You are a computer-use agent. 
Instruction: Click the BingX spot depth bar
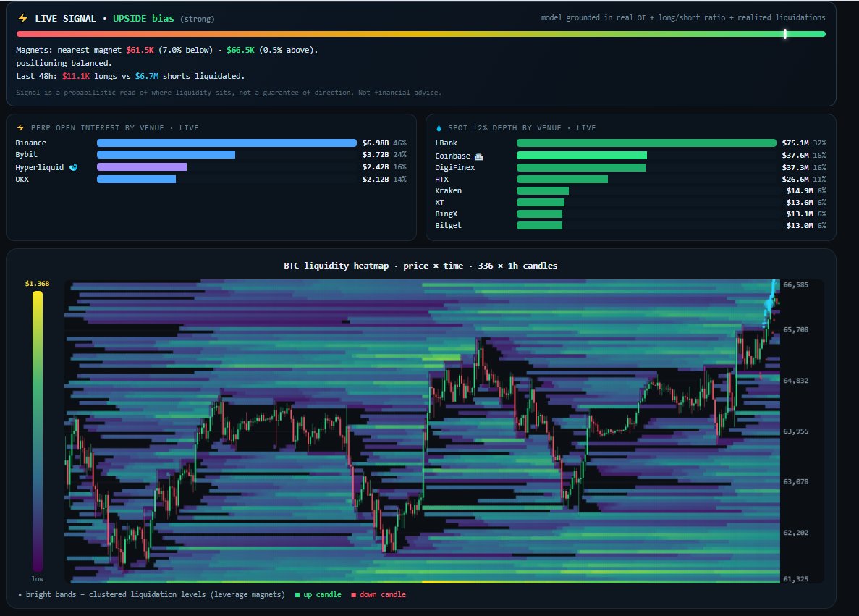coord(539,214)
